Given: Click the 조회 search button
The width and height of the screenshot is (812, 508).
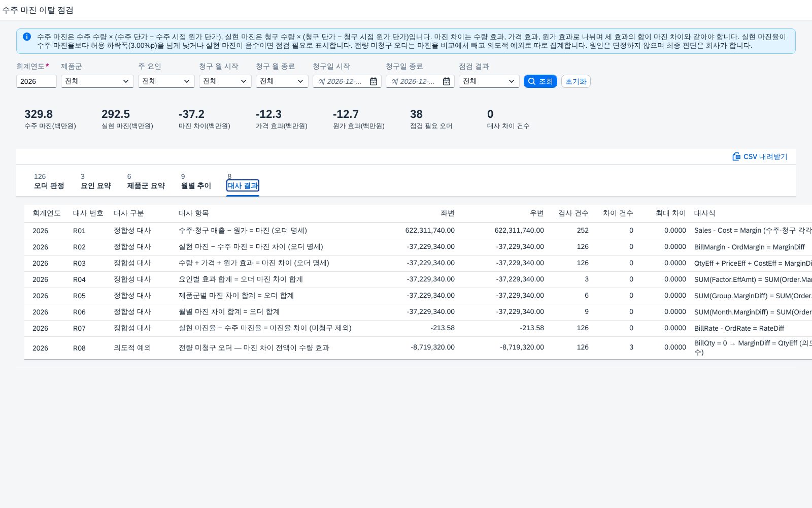Looking at the screenshot, I should 540,81.
